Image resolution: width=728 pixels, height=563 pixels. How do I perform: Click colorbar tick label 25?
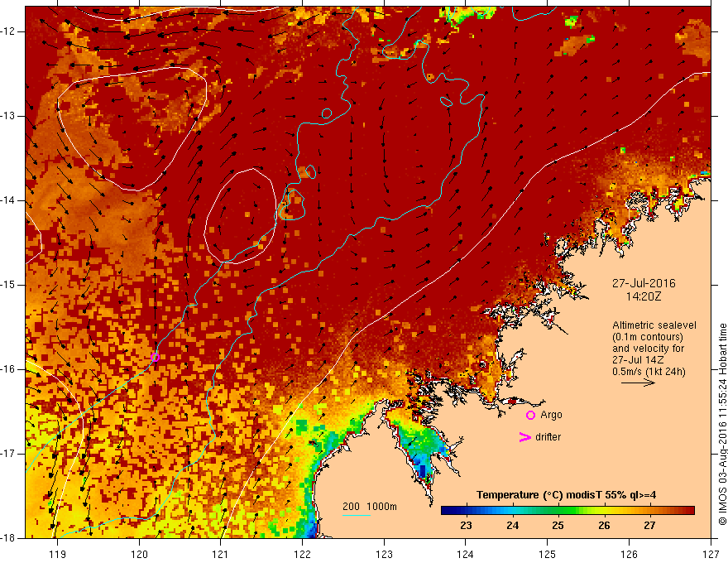[x=558, y=526]
